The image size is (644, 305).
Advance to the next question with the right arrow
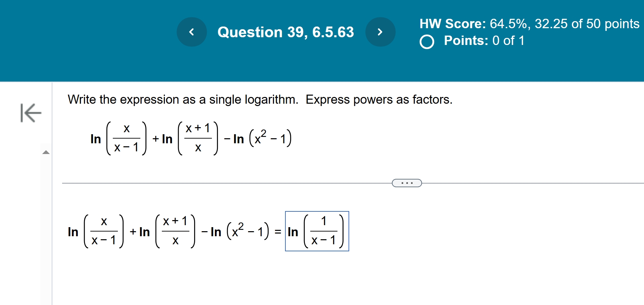coord(380,32)
